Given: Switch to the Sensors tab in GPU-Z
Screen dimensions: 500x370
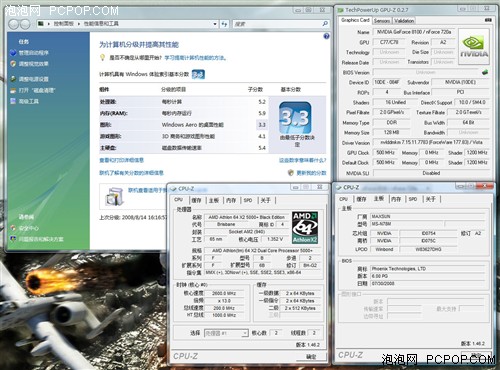Looking at the screenshot, I should [382, 21].
